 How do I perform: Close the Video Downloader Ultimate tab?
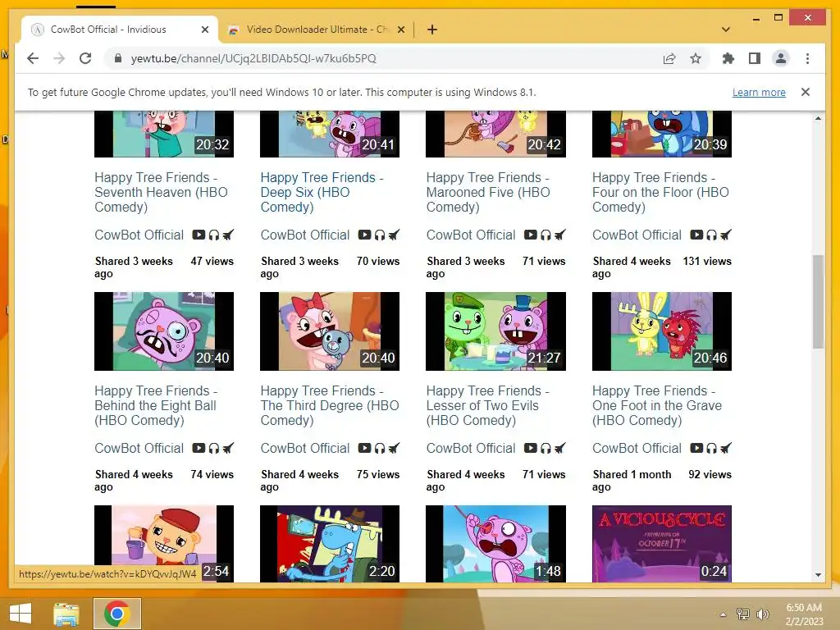tap(400, 30)
